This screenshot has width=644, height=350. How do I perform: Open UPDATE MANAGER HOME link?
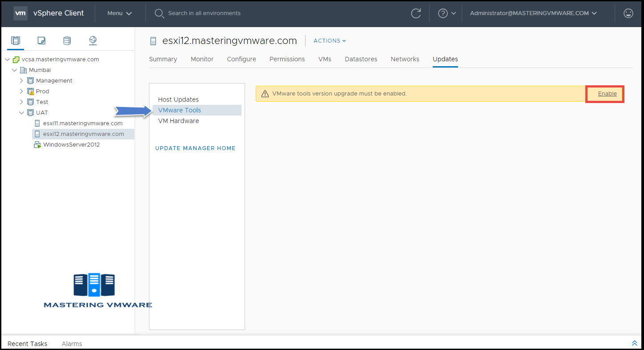click(195, 148)
